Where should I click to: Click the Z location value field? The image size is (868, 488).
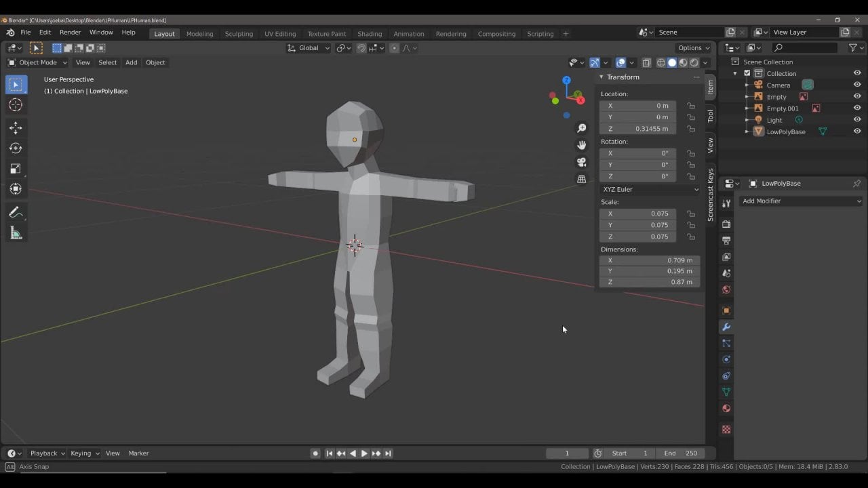pyautogui.click(x=637, y=129)
